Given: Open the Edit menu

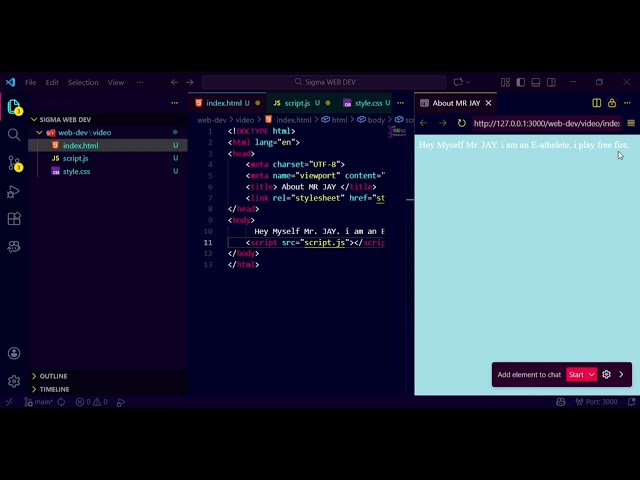Looking at the screenshot, I should click(52, 82).
